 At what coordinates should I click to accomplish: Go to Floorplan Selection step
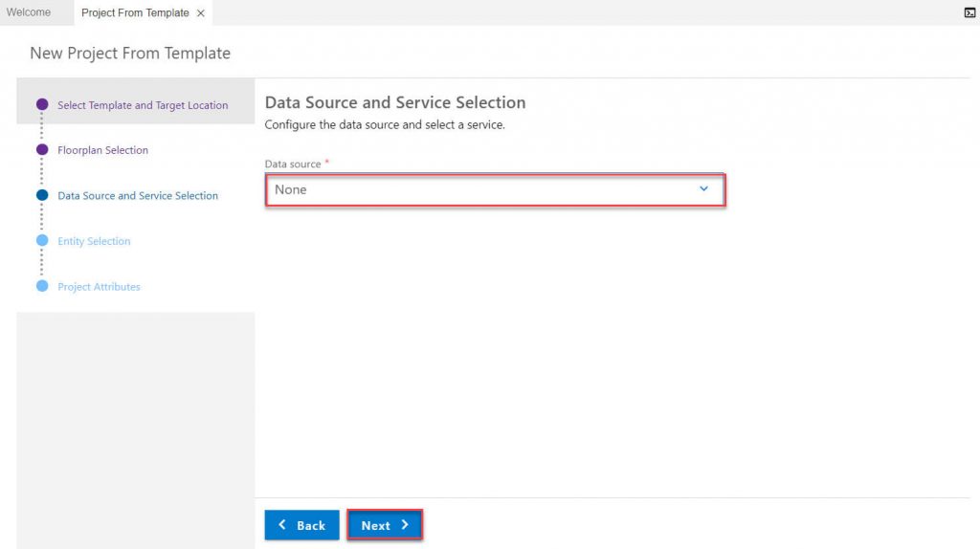pyautogui.click(x=102, y=150)
